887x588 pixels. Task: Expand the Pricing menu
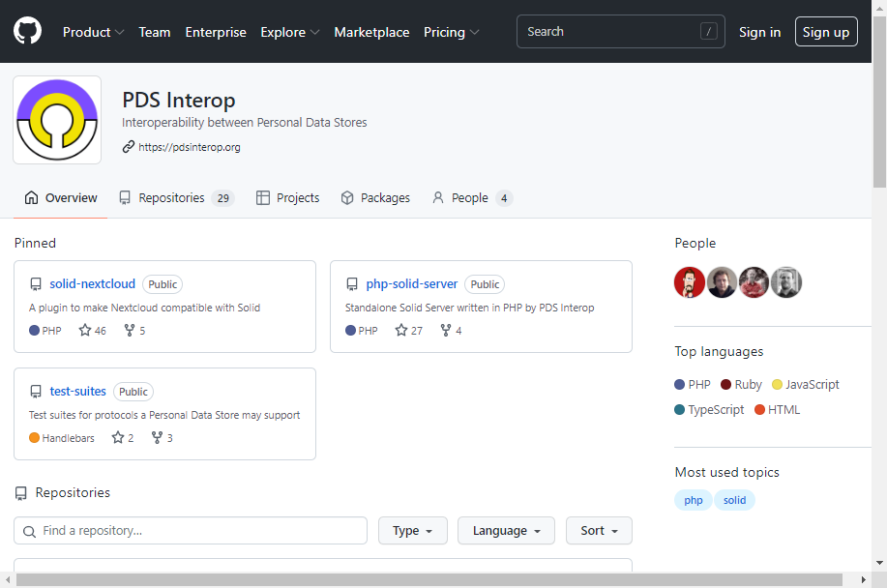[451, 32]
